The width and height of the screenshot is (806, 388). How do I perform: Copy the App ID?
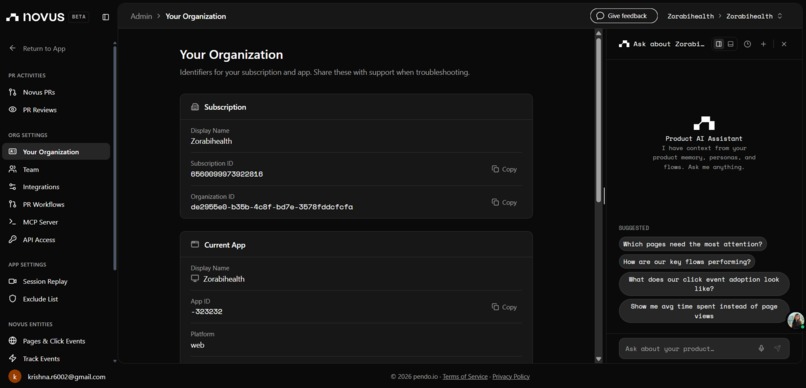pos(504,307)
